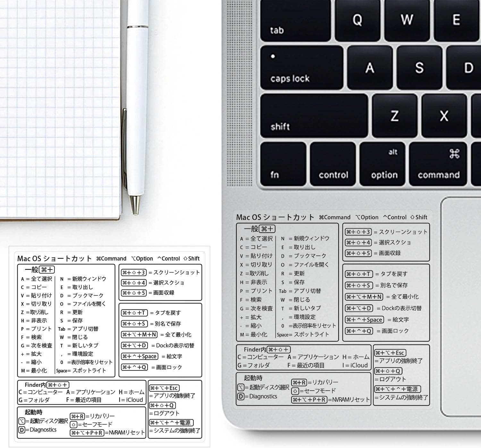Click 'V = 貼り付け' on the laptop sticker
481x448 pixels.
256,256
